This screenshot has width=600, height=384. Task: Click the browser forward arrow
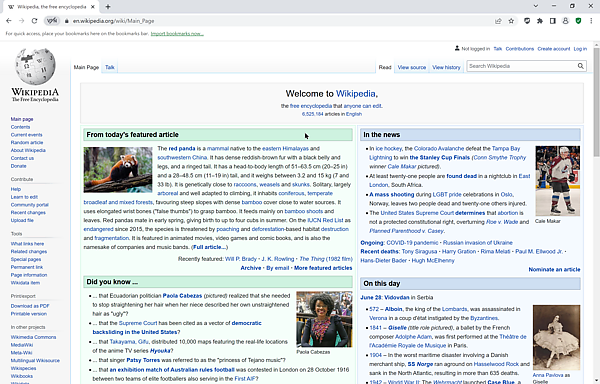coord(21,21)
